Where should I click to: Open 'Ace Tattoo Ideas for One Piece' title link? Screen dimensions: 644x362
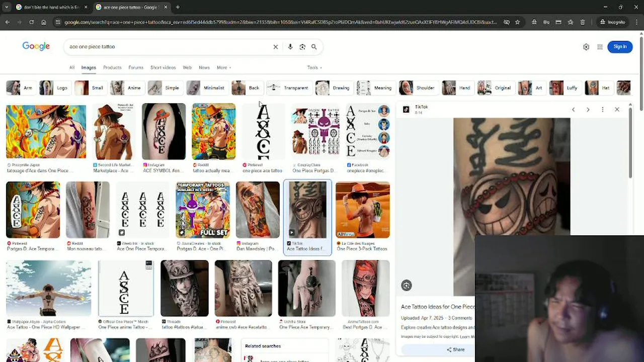(438, 307)
